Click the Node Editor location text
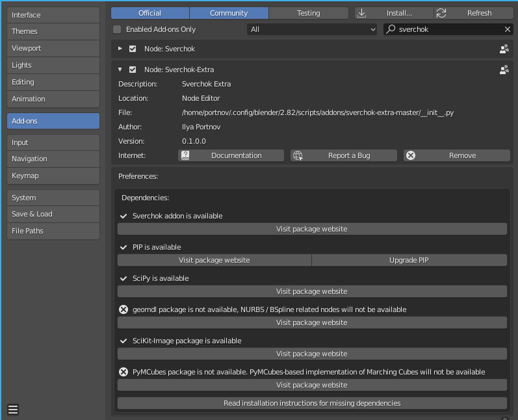This screenshot has width=518, height=420. click(201, 98)
